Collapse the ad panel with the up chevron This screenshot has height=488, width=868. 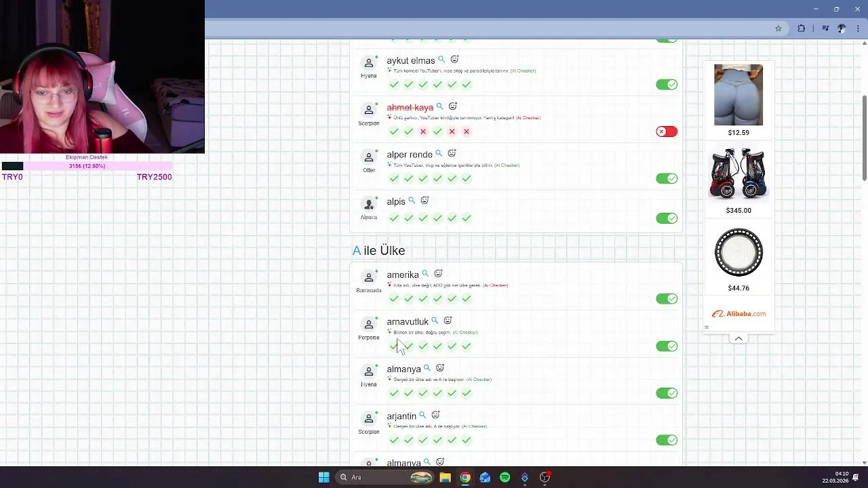[x=738, y=338]
